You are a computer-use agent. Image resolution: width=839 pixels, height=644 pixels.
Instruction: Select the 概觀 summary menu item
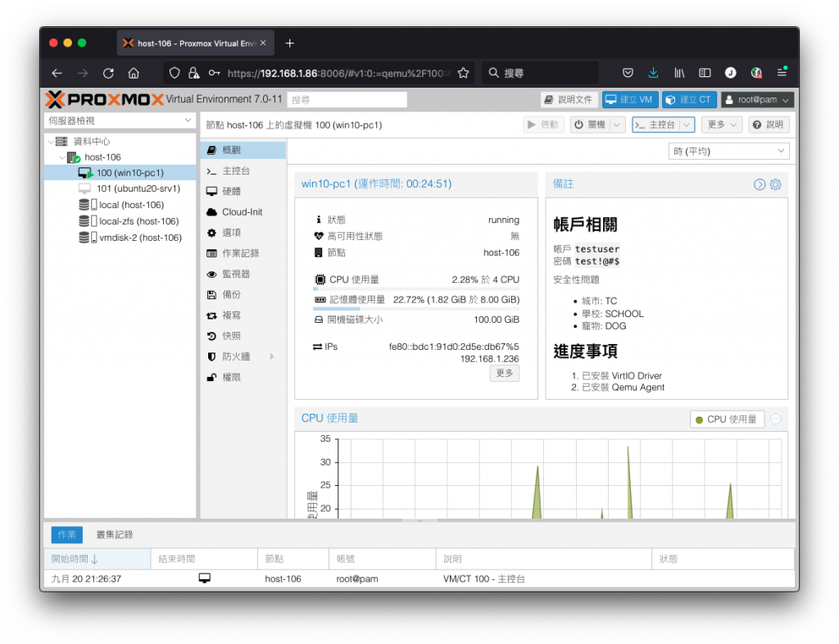click(243, 150)
